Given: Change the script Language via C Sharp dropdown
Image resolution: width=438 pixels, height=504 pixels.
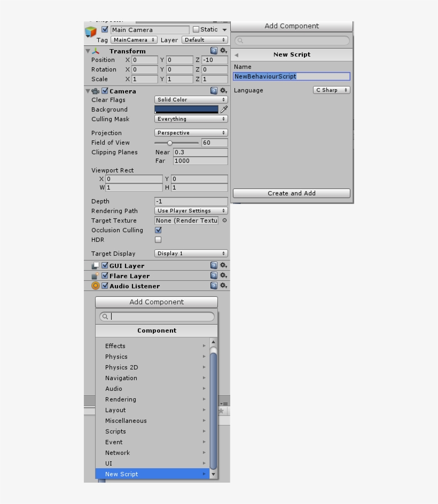Looking at the screenshot, I should [x=331, y=90].
